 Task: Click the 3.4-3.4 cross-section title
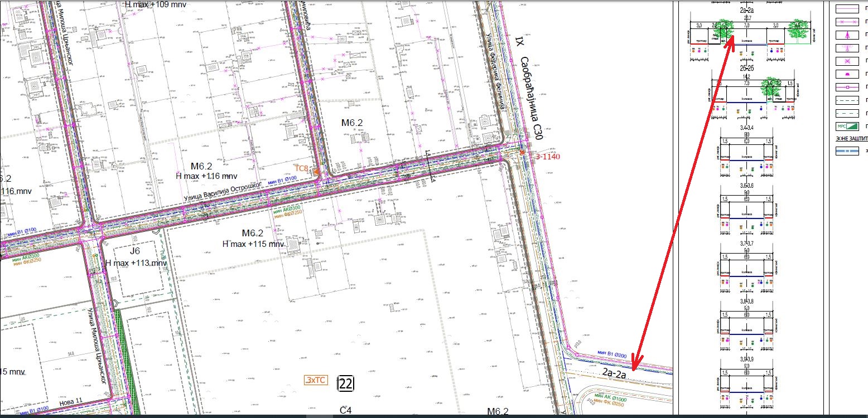pos(746,128)
